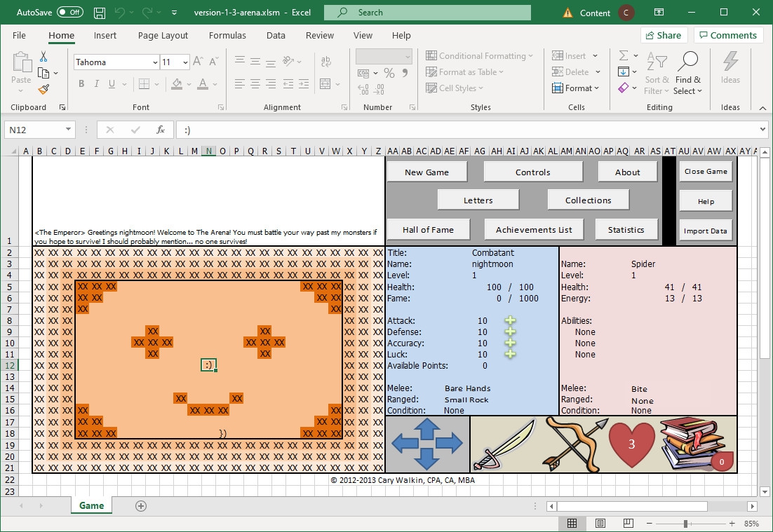773x532 pixels.
Task: Click the red heart potion icon
Action: (631, 444)
